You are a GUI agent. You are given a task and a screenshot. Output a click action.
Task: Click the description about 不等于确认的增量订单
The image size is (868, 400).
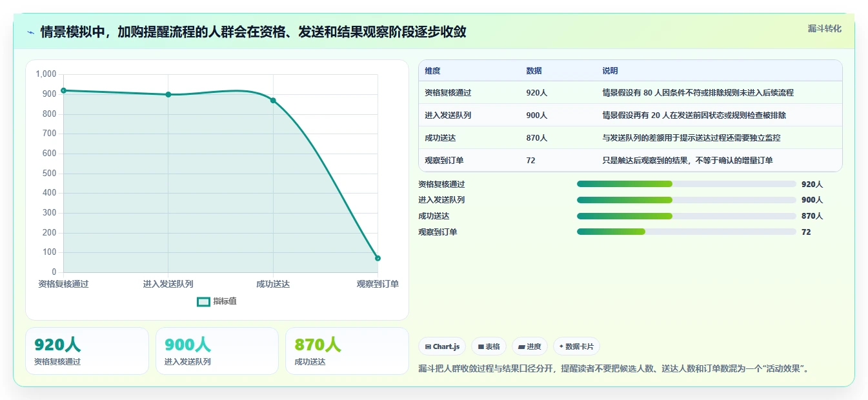click(687, 161)
